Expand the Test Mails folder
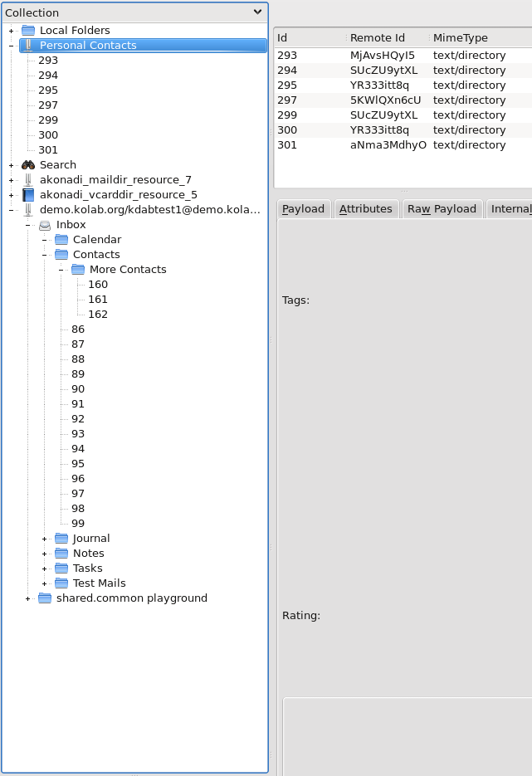Image resolution: width=532 pixels, height=776 pixels. [x=45, y=583]
